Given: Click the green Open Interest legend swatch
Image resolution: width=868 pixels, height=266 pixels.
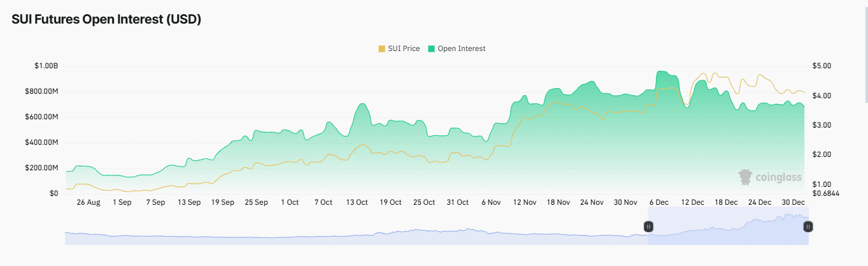Looking at the screenshot, I should click(x=431, y=48).
